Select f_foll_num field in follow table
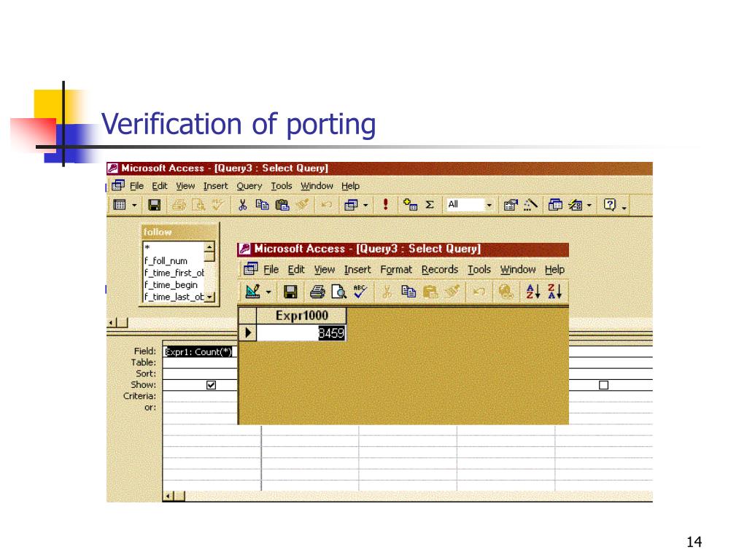The image size is (747, 560). tap(174, 260)
